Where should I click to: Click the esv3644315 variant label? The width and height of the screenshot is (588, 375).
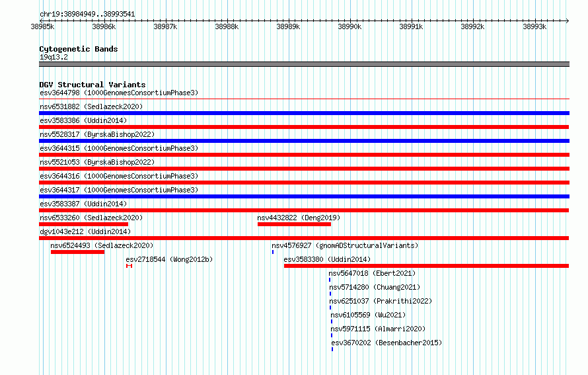(119, 148)
